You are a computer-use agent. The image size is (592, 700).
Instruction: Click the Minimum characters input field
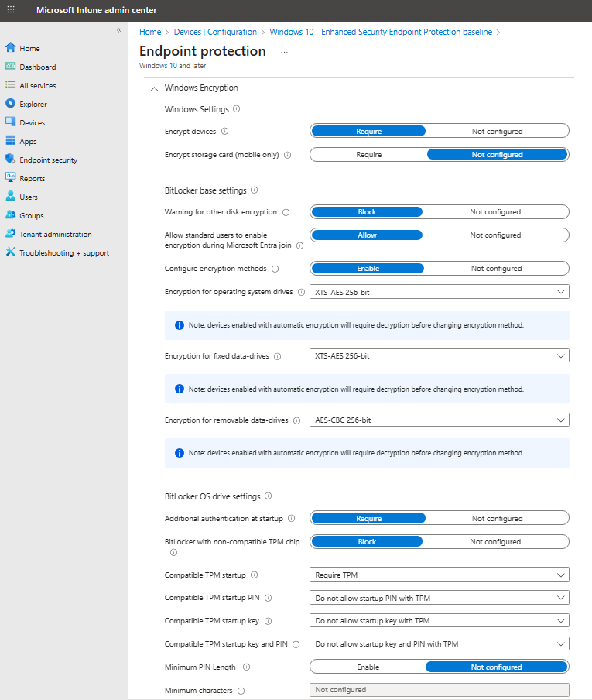tap(440, 690)
